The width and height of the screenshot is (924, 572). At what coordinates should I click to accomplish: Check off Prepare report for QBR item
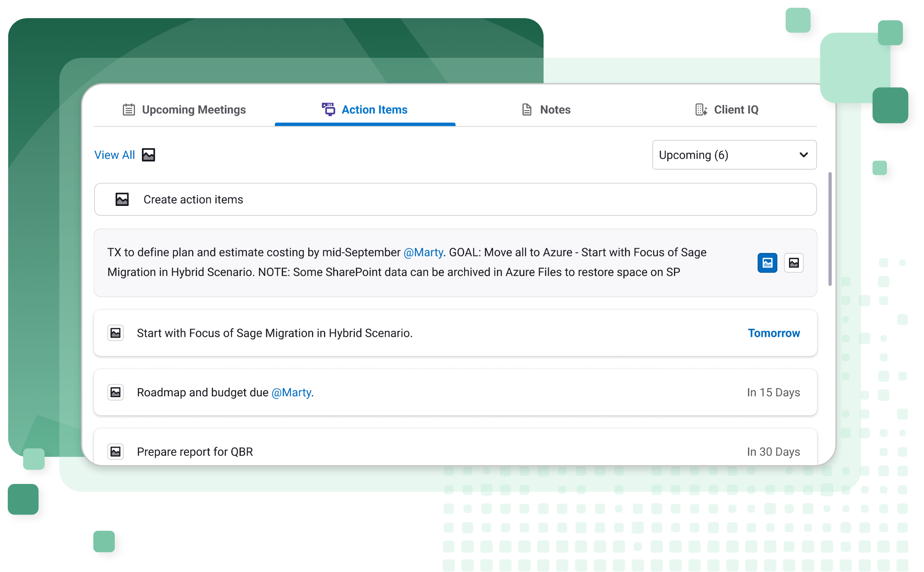[116, 452]
